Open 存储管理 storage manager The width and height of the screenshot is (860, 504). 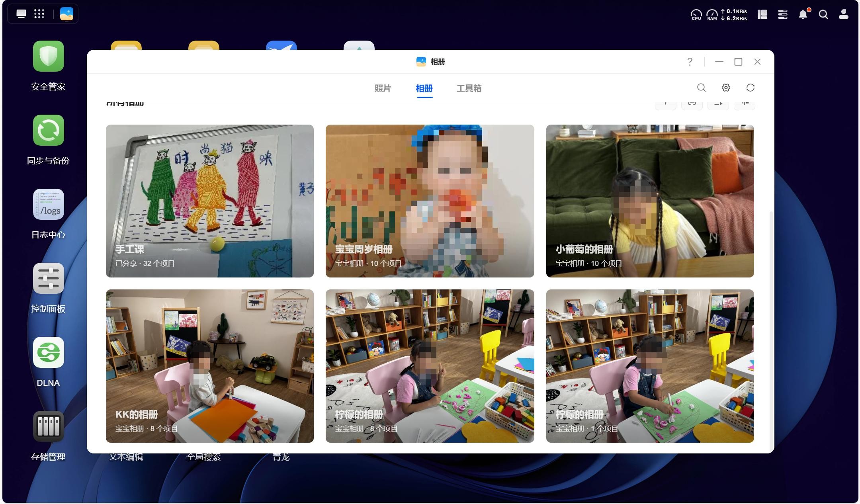(x=48, y=426)
